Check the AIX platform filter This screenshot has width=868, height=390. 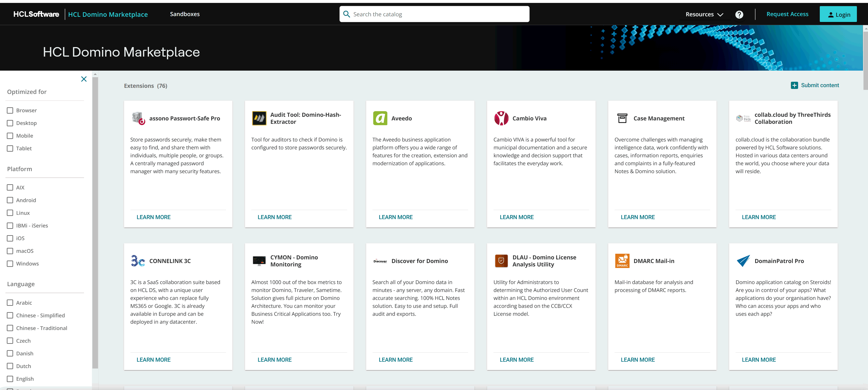[10, 188]
